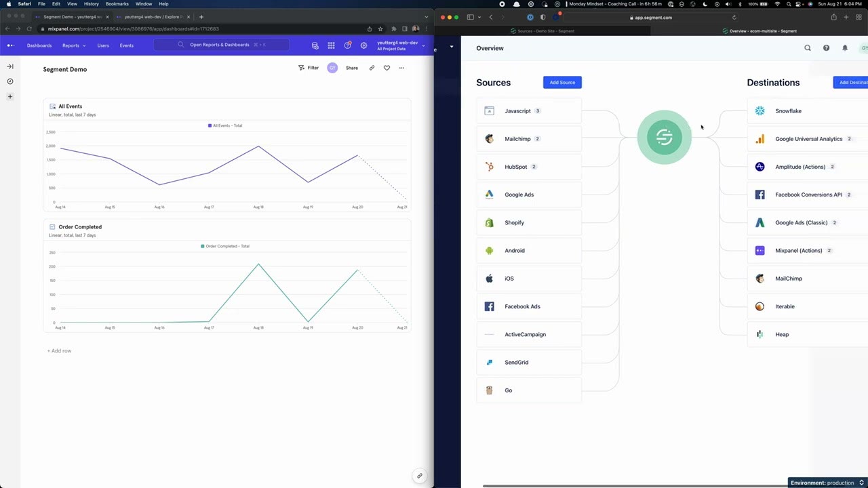Open Mixpanel settings gear icon
The height and width of the screenshot is (488, 868).
[x=364, y=45]
